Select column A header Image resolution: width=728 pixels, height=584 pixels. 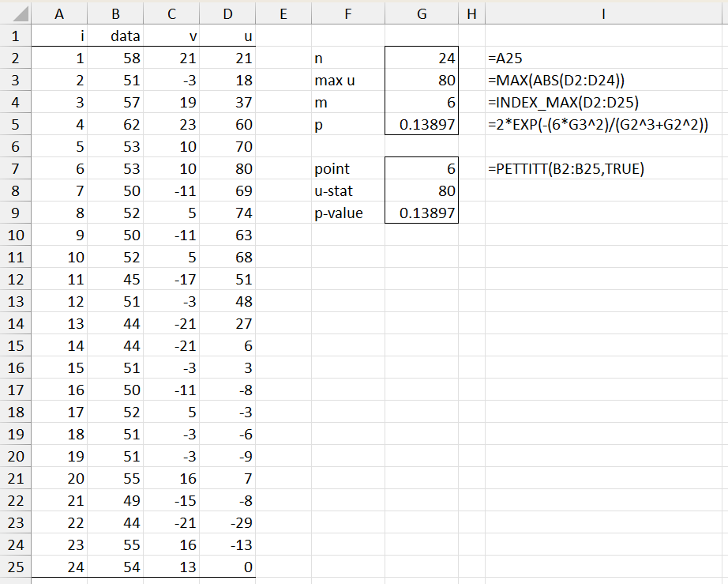[59, 14]
